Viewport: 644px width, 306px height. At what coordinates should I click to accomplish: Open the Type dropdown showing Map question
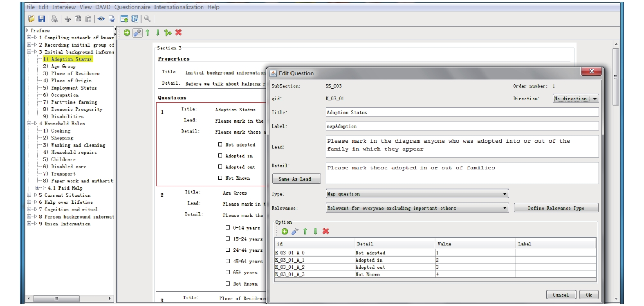click(417, 194)
